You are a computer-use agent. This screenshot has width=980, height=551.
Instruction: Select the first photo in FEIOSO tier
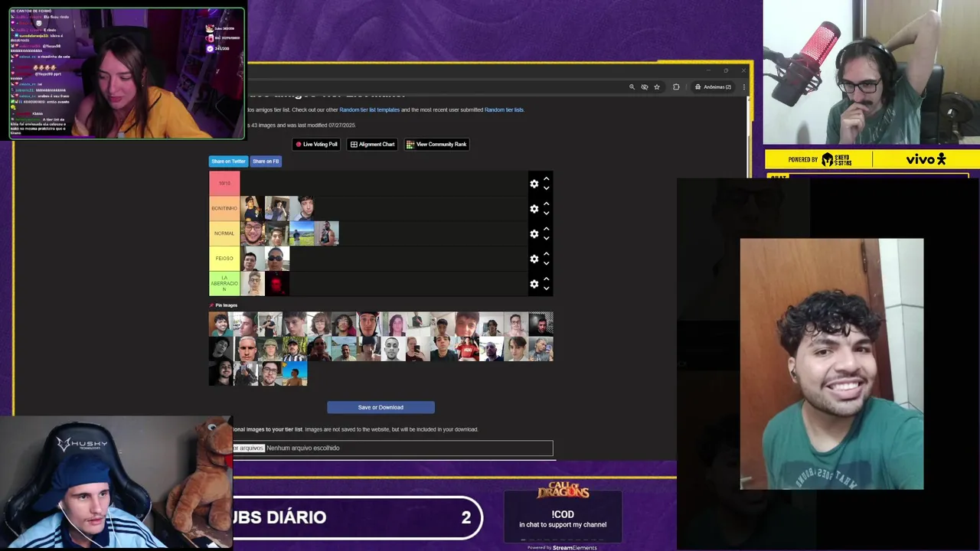253,259
